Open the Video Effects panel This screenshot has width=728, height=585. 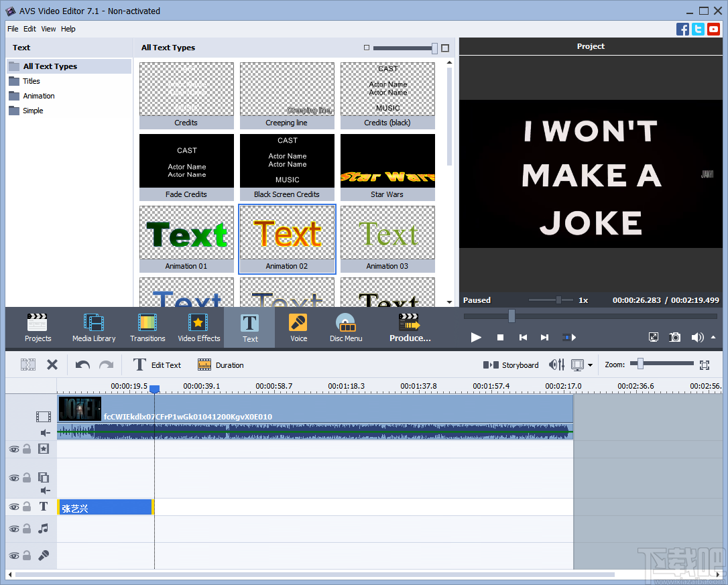coord(198,328)
